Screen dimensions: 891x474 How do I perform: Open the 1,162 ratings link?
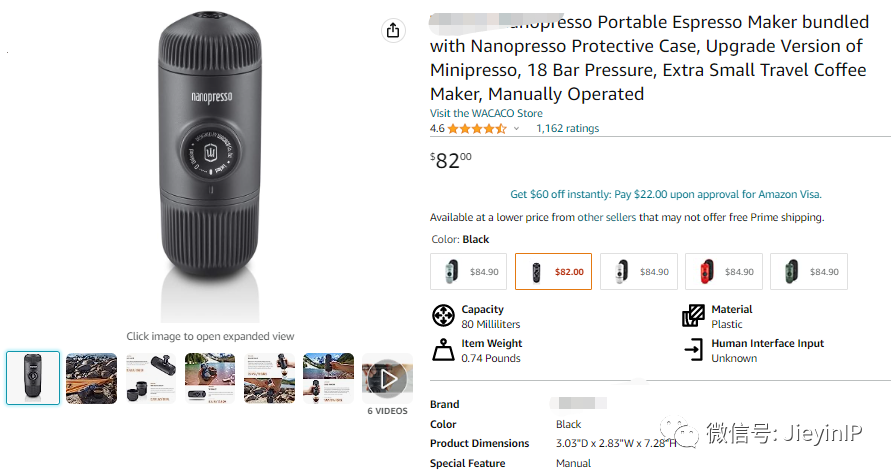coord(567,129)
